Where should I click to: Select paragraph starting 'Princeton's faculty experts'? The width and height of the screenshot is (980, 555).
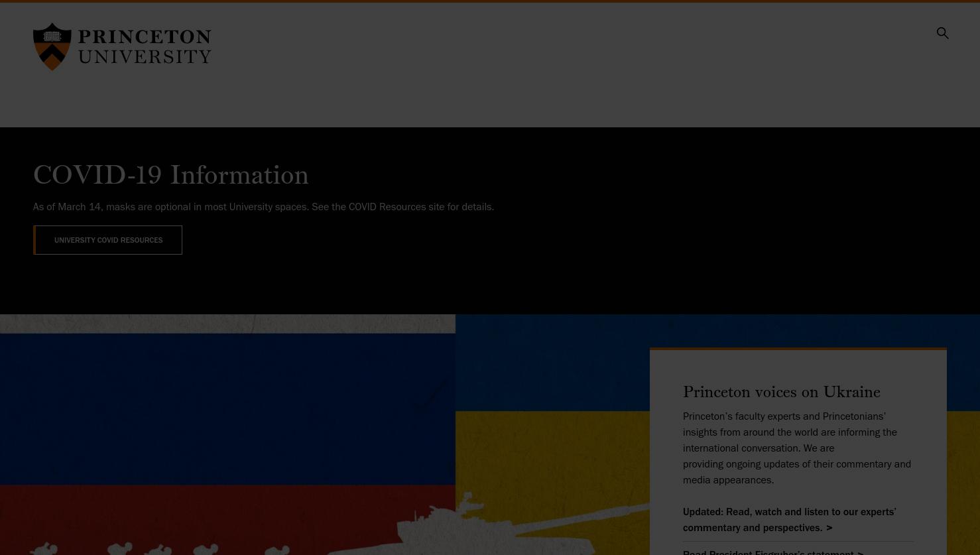click(x=797, y=448)
